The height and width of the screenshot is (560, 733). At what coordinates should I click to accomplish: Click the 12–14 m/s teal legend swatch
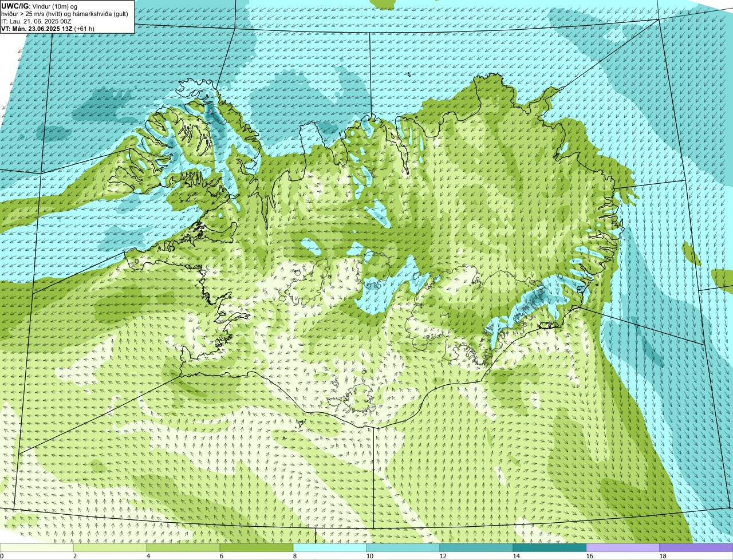coord(476,547)
